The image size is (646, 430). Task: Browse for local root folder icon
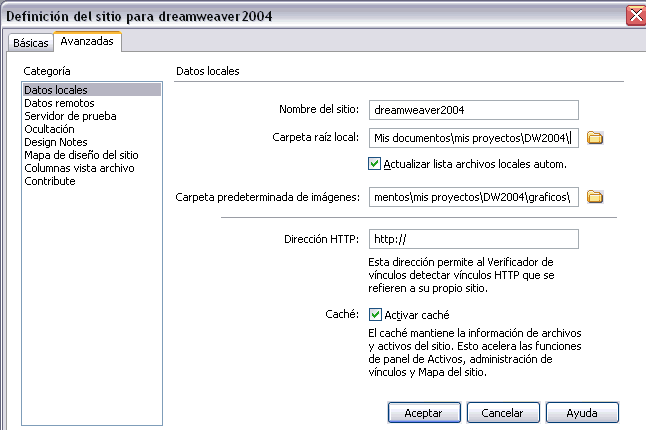595,138
